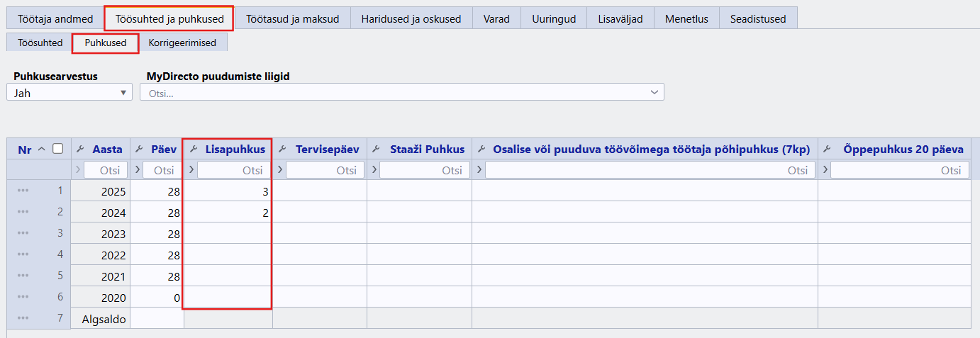Viewport: 980px width, 338px height.
Task: Tick the select-all checkbox in Nr header
Action: pos(58,149)
